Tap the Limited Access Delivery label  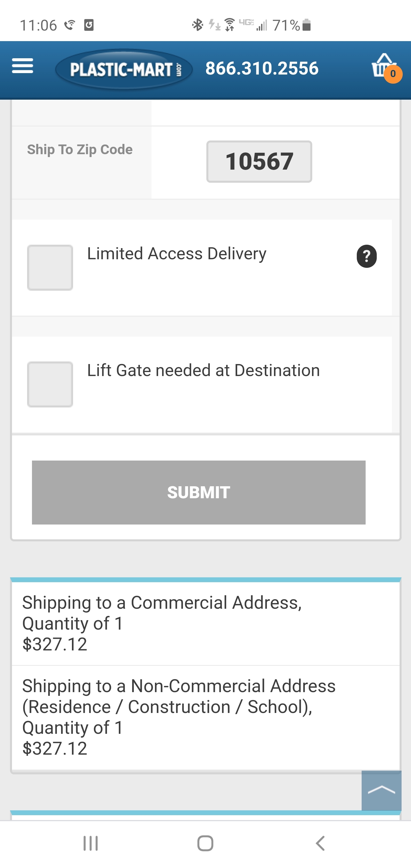[176, 253]
